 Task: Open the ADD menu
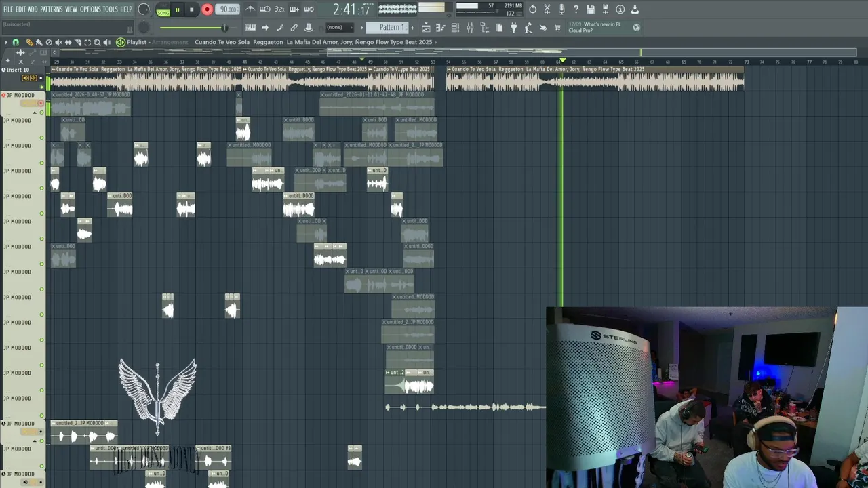[33, 9]
